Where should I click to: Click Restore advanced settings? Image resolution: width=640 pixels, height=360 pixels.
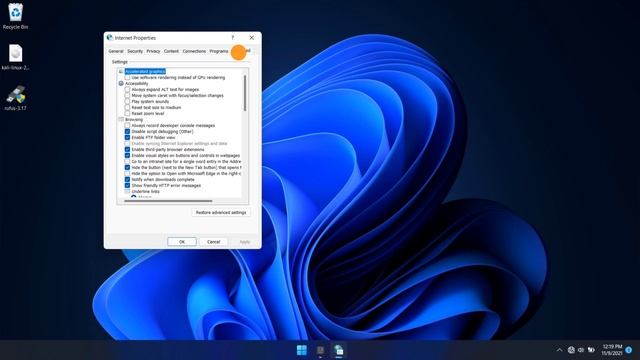(221, 213)
